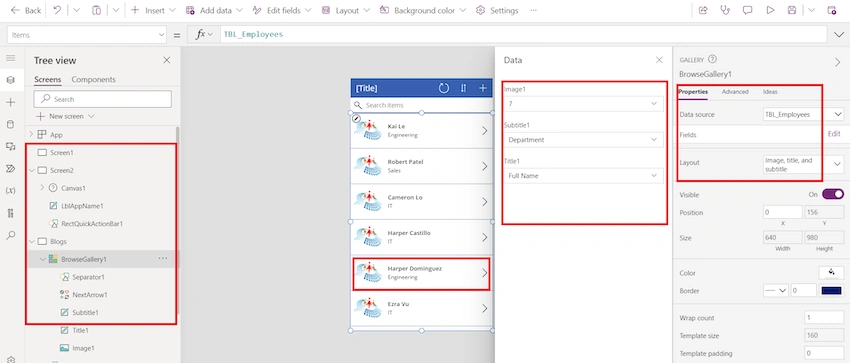Image resolution: width=850 pixels, height=363 pixels.
Task: Toggle the Visible switch off
Action: pyautogui.click(x=833, y=194)
